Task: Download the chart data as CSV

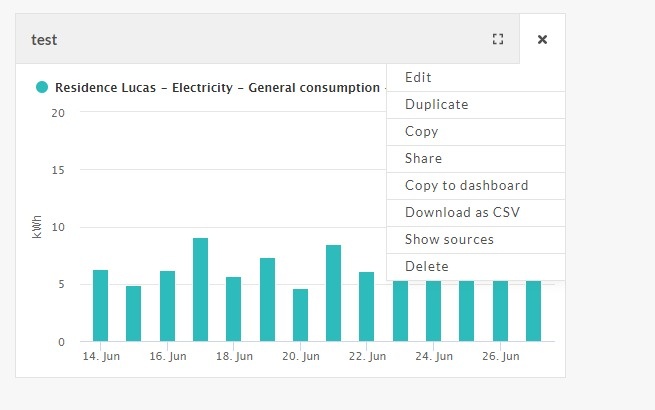Action: (462, 213)
